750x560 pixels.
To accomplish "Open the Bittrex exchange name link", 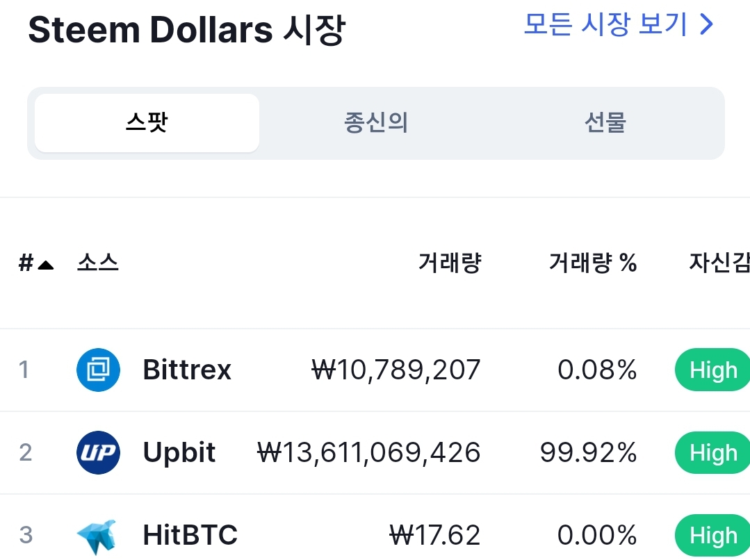I will [187, 370].
